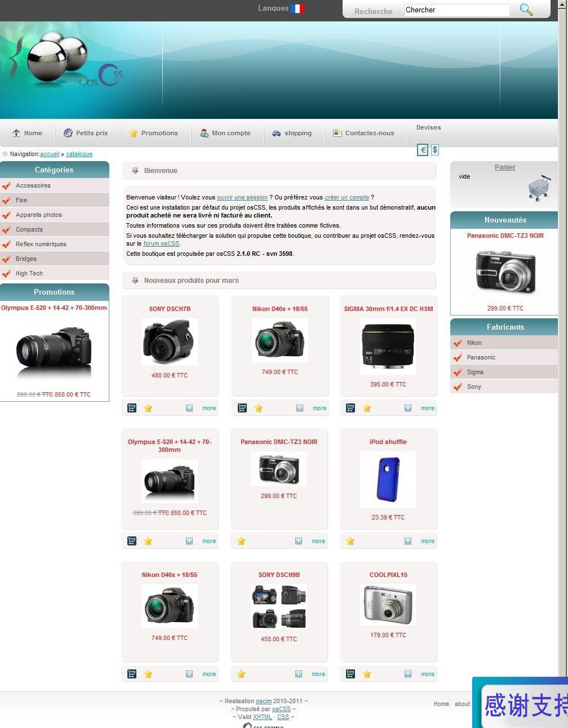The height and width of the screenshot is (728, 568).
Task: Click the more link under SONY DSCH7B
Action: point(209,408)
